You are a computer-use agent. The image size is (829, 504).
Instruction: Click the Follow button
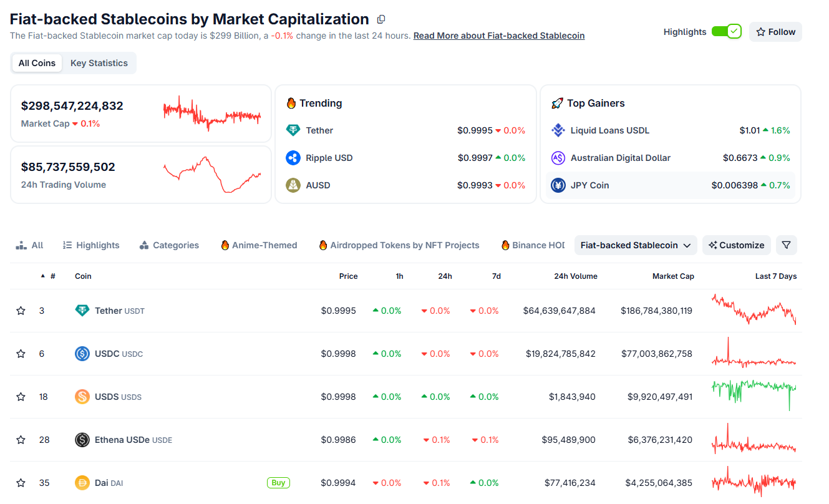coord(775,32)
